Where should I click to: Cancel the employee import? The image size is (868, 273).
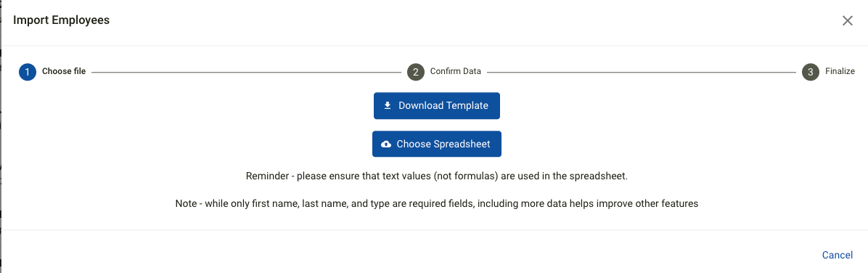[837, 255]
